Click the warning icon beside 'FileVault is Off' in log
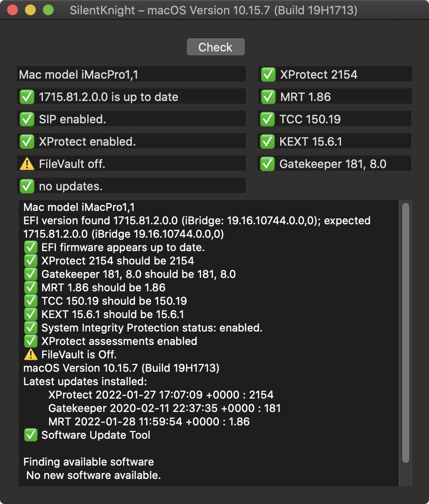The width and height of the screenshot is (429, 504). click(x=30, y=355)
